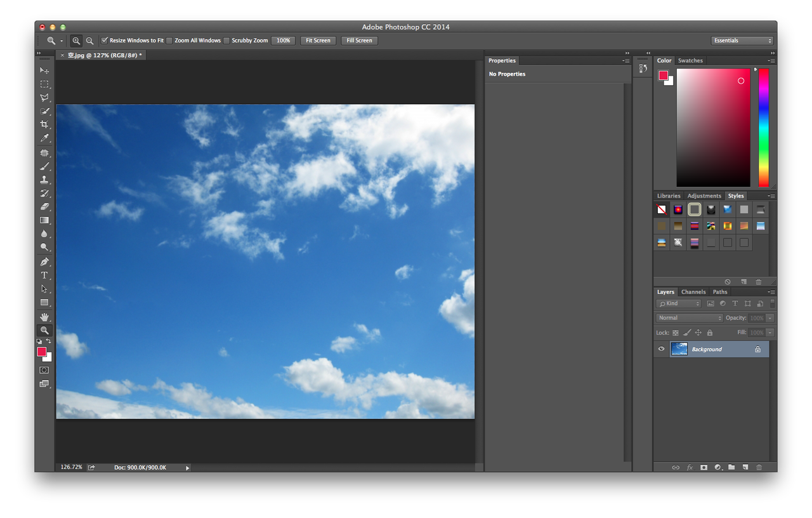
Task: Hide the Background layer with eye icon
Action: pyautogui.click(x=661, y=349)
